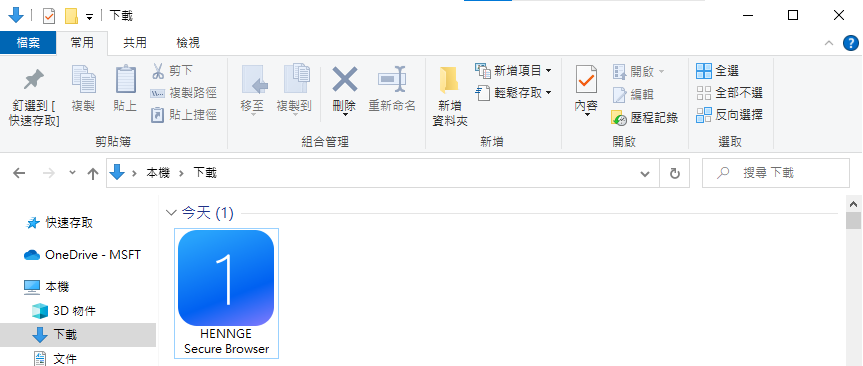Screen dimensions: 863x366
Task: Select OneDrive - MSFT in navigation pane
Action: [x=83, y=255]
